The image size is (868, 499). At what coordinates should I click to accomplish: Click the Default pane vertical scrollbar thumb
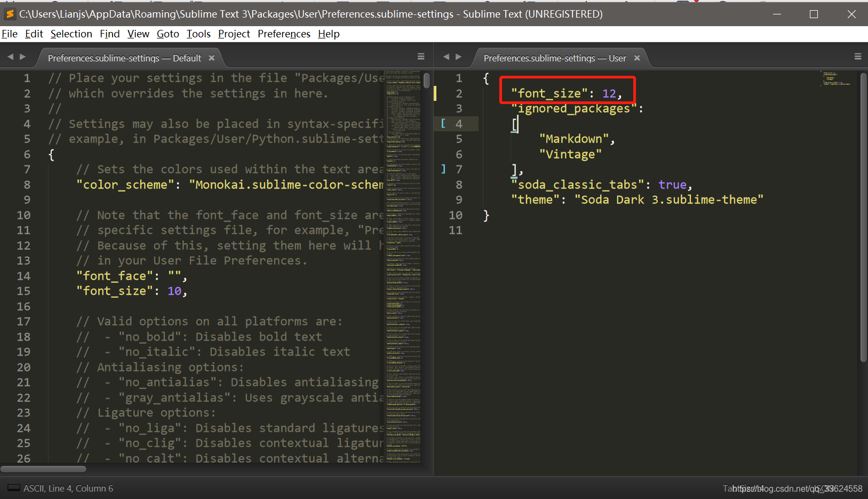click(427, 81)
